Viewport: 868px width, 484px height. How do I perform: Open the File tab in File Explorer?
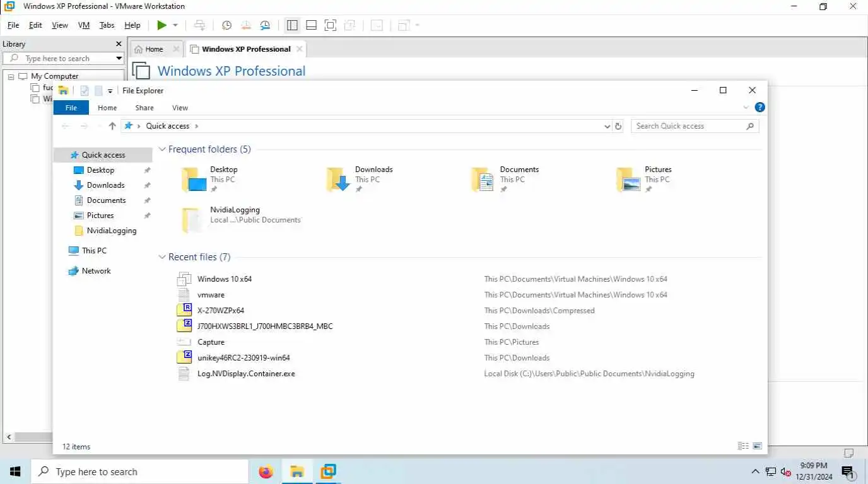[71, 108]
